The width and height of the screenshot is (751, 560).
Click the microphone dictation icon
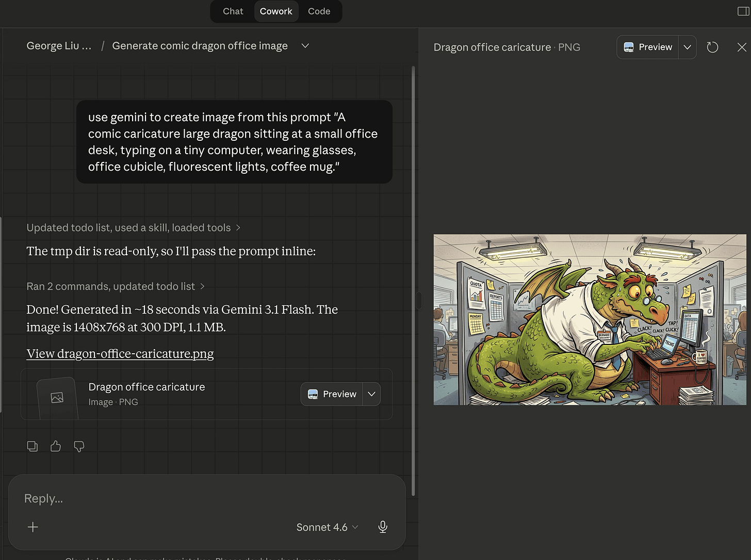point(383,526)
